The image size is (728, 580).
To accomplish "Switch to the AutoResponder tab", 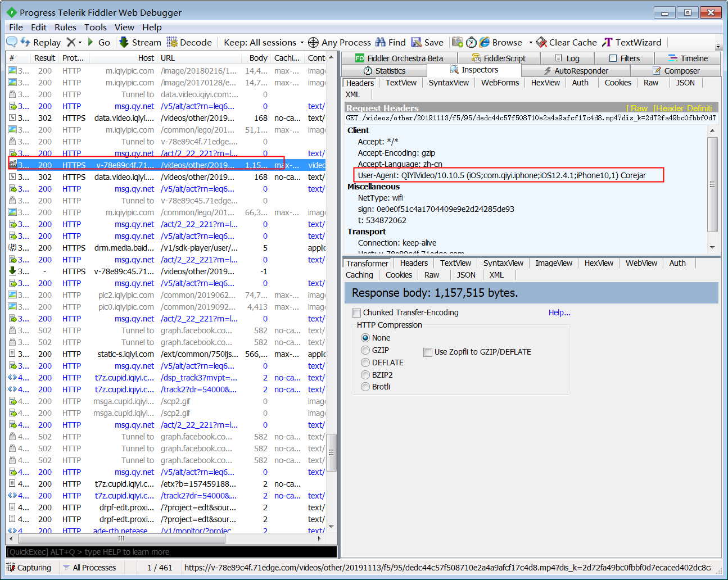I will (576, 70).
